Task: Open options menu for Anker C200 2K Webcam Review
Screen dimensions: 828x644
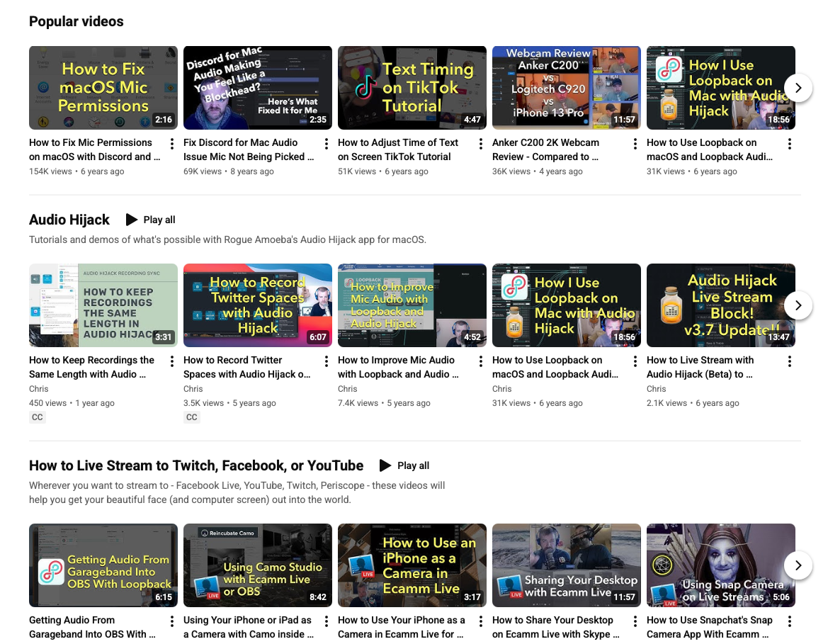Action: click(x=635, y=144)
